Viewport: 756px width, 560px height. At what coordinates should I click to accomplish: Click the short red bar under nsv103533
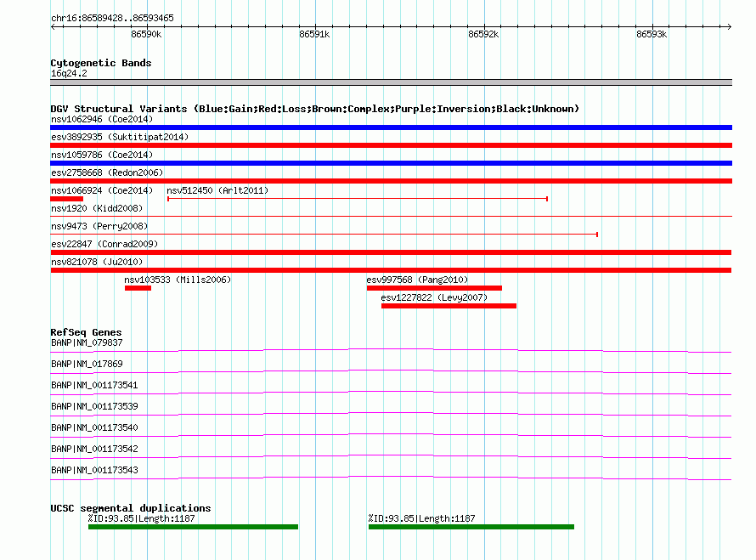pos(138,288)
